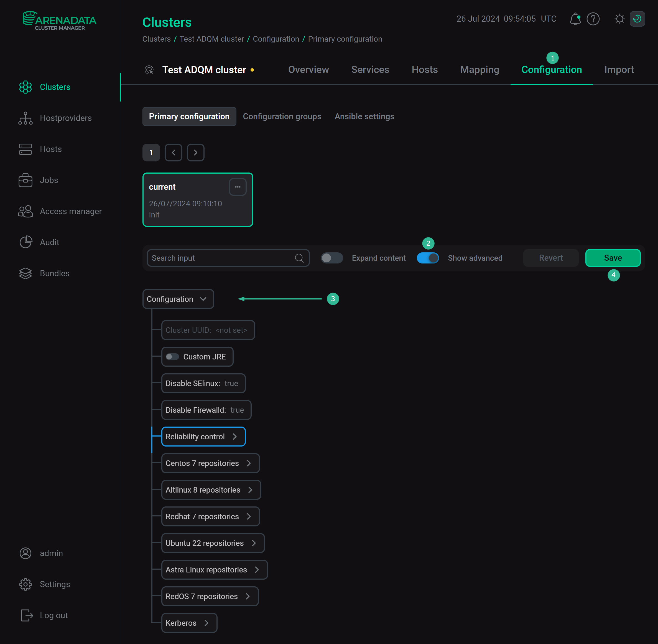Screen dimensions: 658x644
Task: Open help question mark icon
Action: pos(593,19)
